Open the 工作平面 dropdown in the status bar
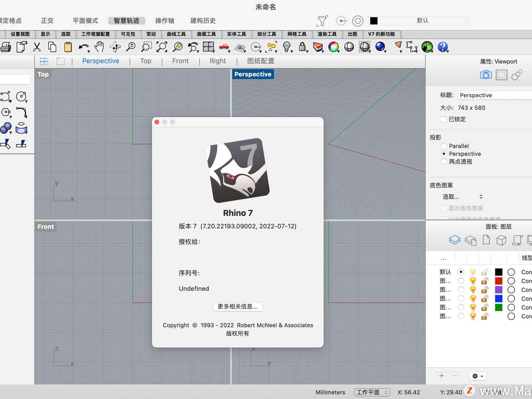The height and width of the screenshot is (399, 532). click(372, 392)
